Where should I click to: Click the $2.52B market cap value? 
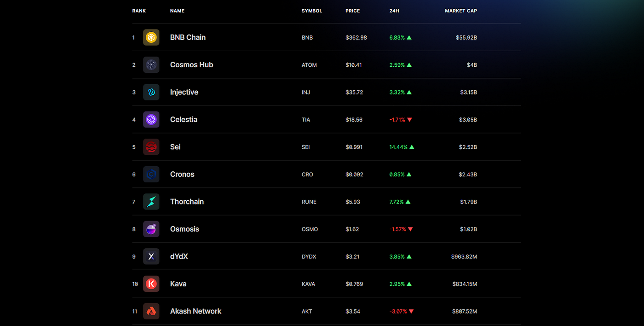coord(468,147)
